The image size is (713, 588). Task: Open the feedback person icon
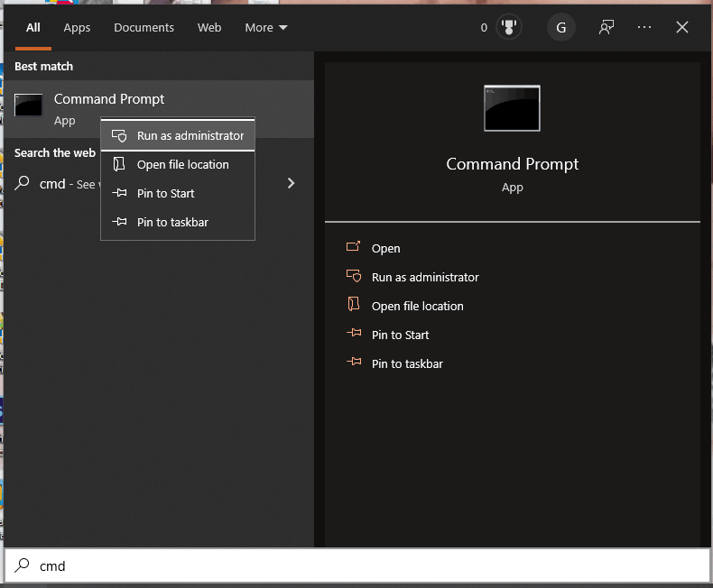[607, 27]
